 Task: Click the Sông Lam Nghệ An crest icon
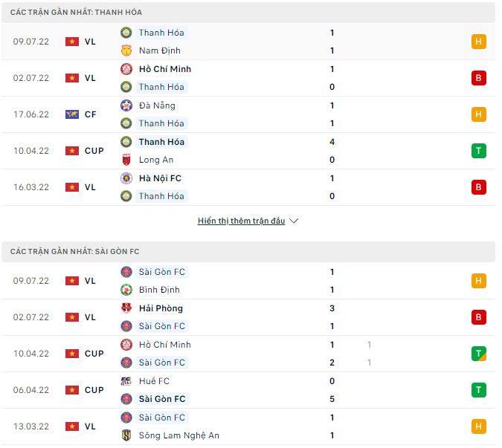pos(126,435)
